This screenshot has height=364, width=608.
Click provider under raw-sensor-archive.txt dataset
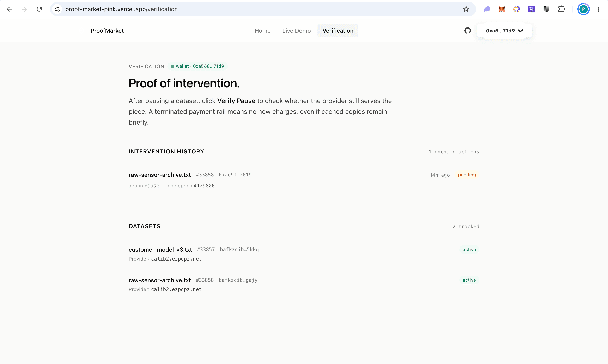176,289
